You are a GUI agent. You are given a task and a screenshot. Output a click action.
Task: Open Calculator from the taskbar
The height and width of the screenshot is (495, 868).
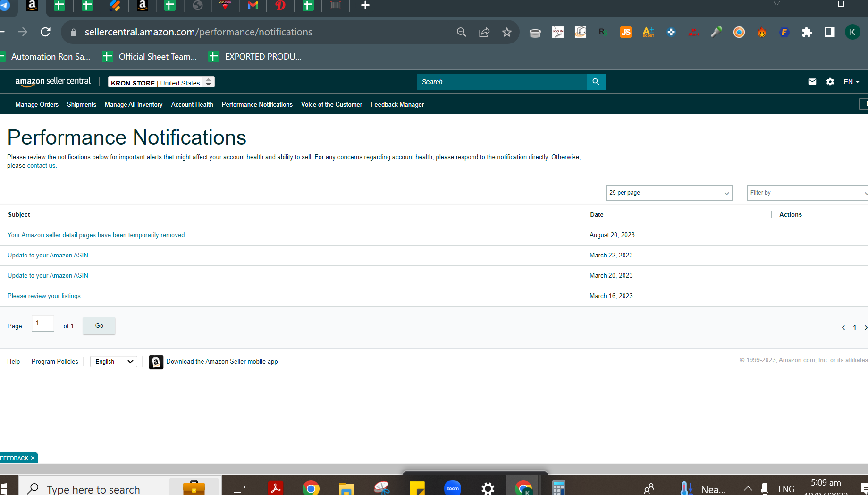[559, 487]
